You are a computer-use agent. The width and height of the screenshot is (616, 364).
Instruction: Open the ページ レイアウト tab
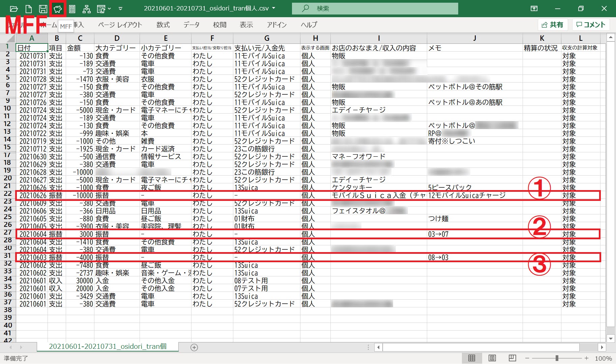click(120, 25)
